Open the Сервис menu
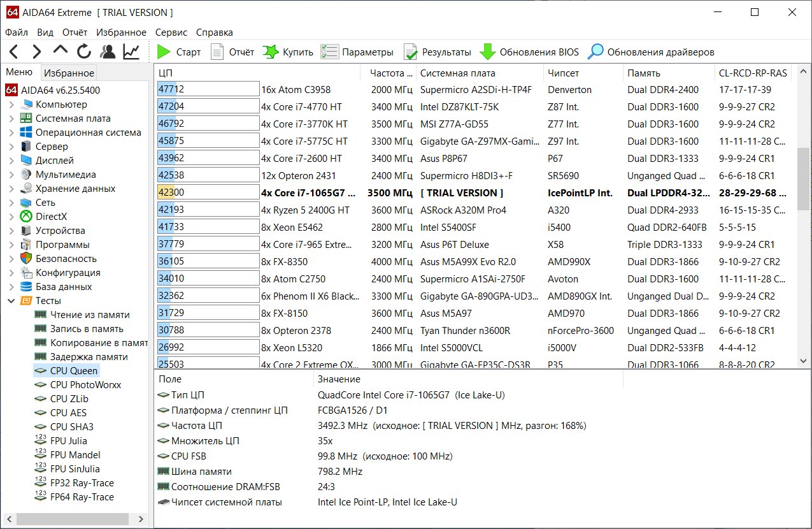Screen dimensions: 812x529 pyautogui.click(x=171, y=33)
